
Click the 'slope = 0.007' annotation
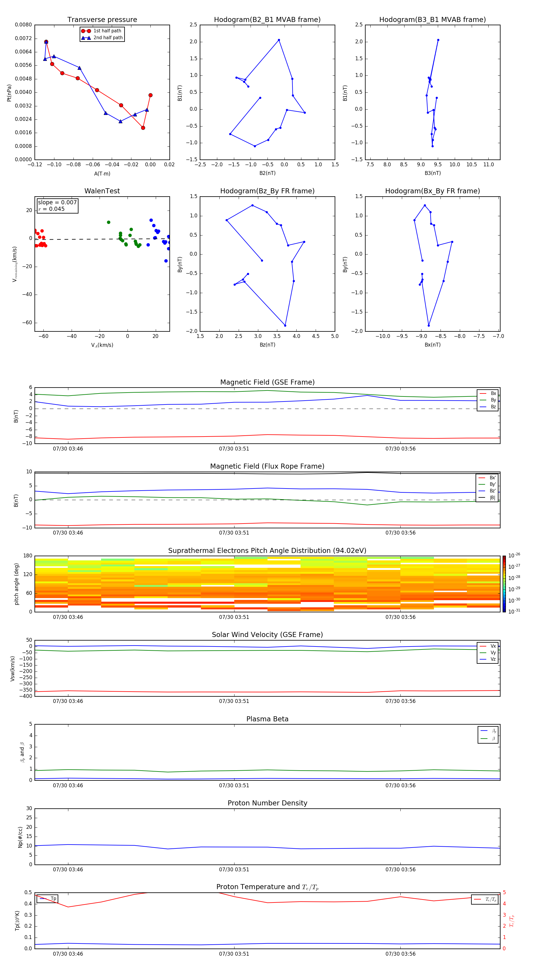57,203
